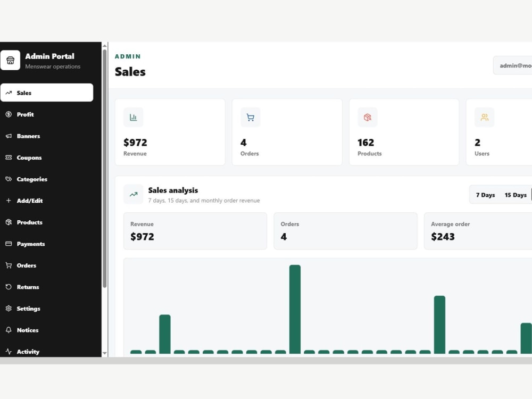Click the Admin Portal title text
Viewport: 532px width, 399px height.
click(49, 56)
